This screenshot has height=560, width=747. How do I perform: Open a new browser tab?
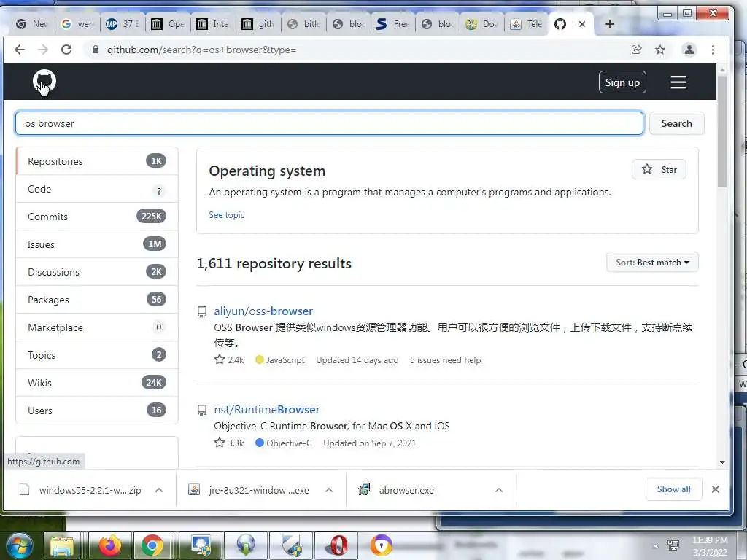pyautogui.click(x=610, y=24)
